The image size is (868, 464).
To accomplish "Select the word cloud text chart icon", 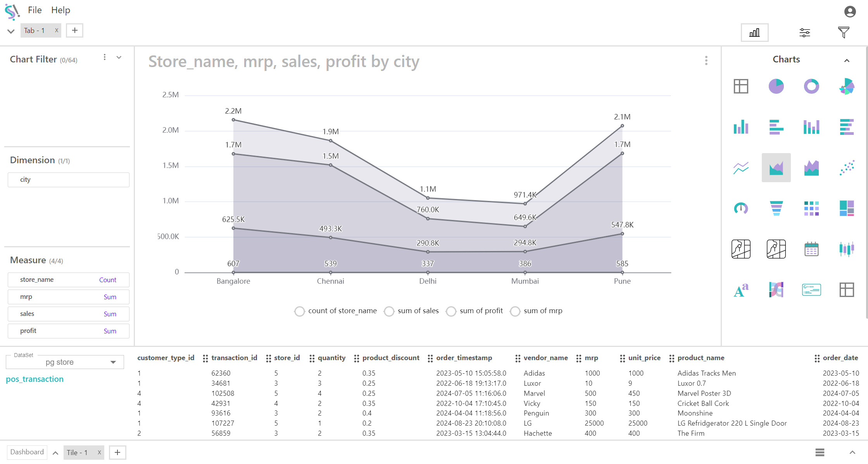I will [740, 290].
